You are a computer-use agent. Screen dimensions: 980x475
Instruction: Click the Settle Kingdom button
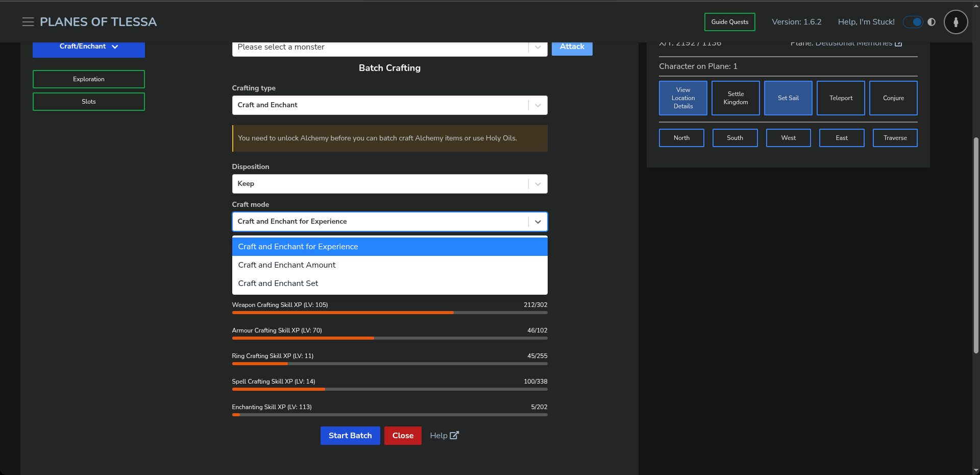pyautogui.click(x=736, y=98)
